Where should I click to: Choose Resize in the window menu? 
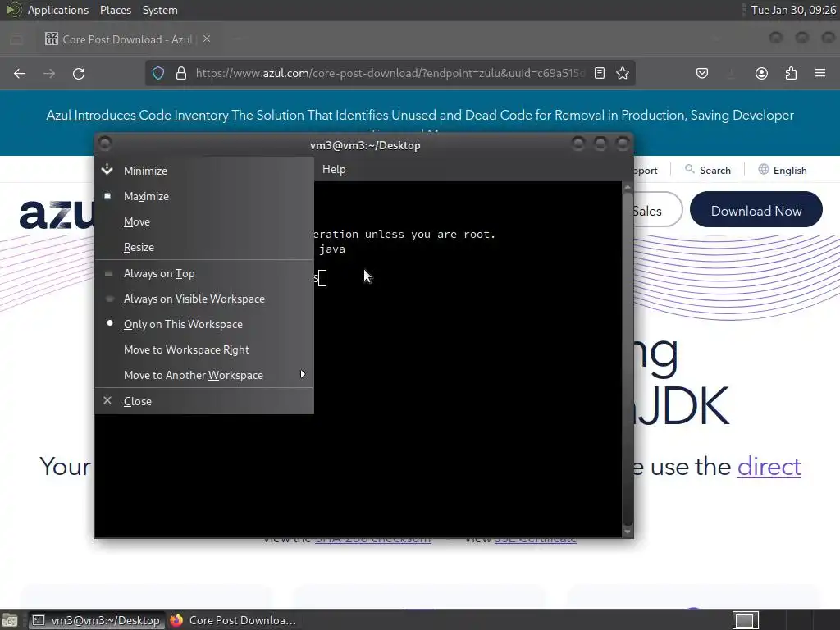[203, 247]
